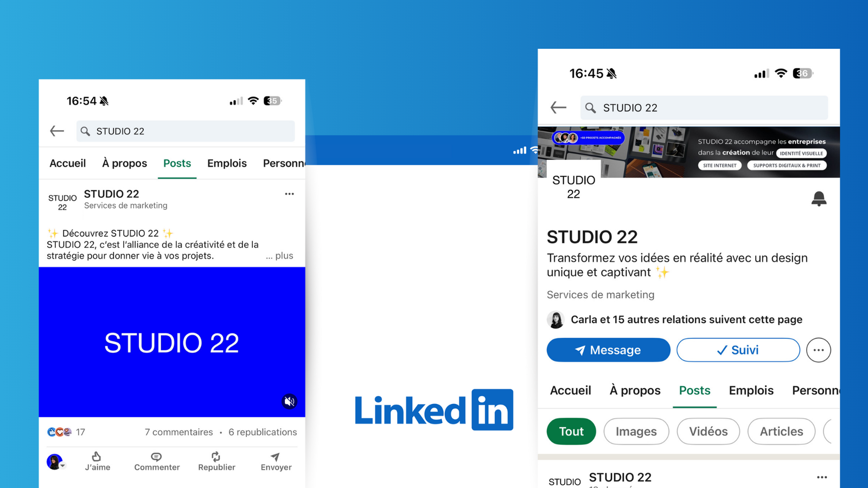868x488 pixels.
Task: Tap the Commenter speech bubble button
Action: (x=157, y=461)
